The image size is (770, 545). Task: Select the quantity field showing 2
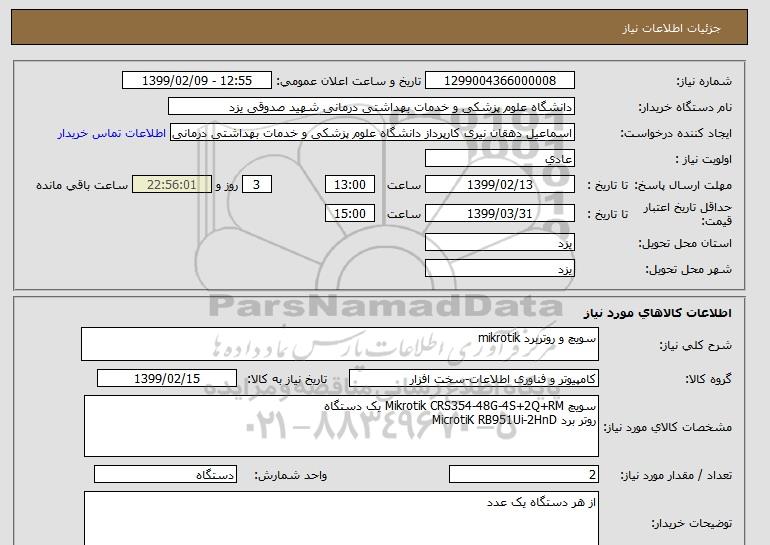pyautogui.click(x=523, y=475)
